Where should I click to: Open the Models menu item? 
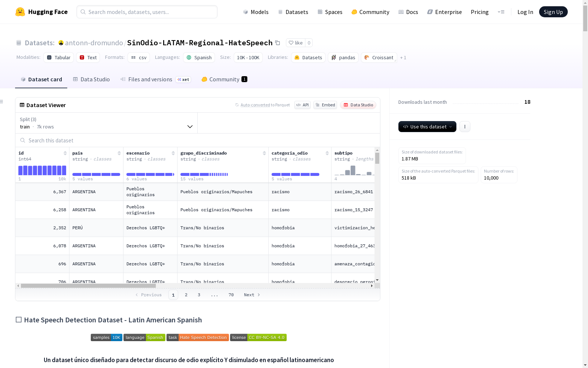pyautogui.click(x=256, y=12)
